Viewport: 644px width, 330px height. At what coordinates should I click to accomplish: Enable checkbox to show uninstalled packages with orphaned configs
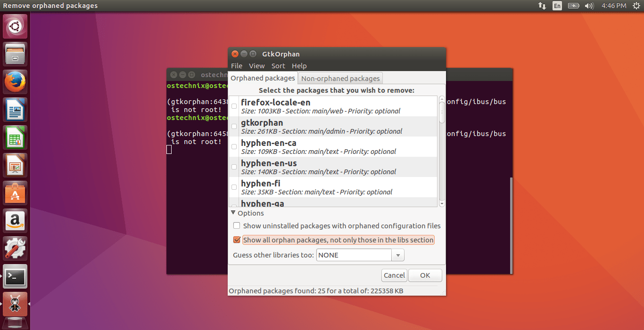(237, 225)
